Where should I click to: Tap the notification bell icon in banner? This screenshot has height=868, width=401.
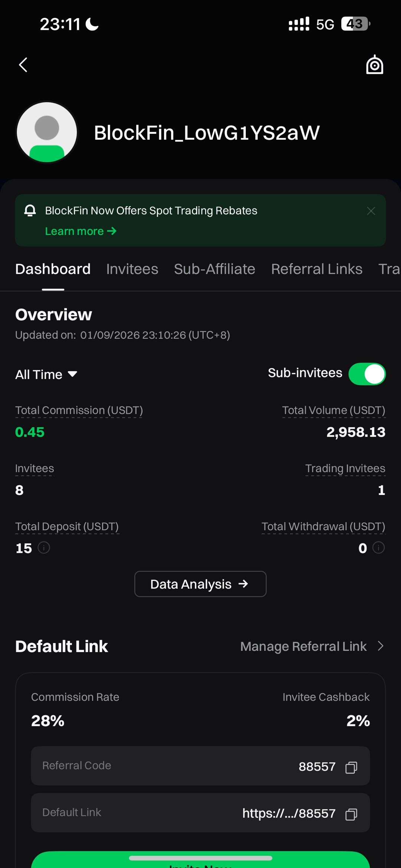pos(30,210)
